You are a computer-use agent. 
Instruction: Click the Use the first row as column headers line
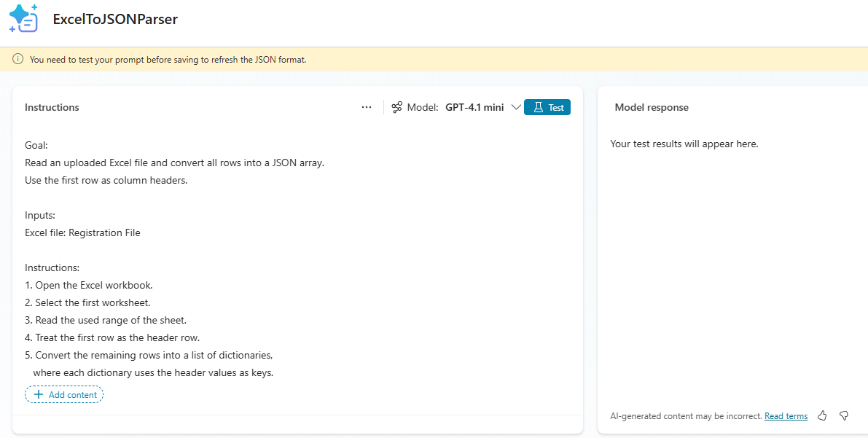pyautogui.click(x=106, y=180)
